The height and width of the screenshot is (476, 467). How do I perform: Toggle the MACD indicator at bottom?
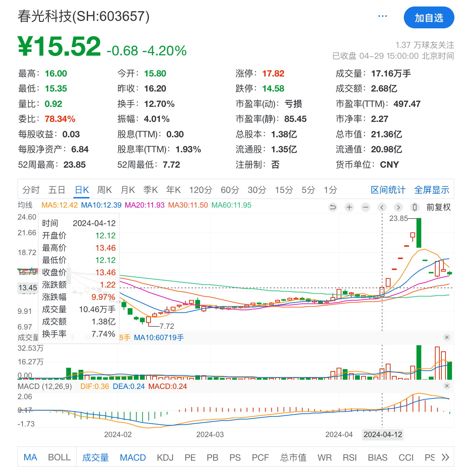coord(133,458)
